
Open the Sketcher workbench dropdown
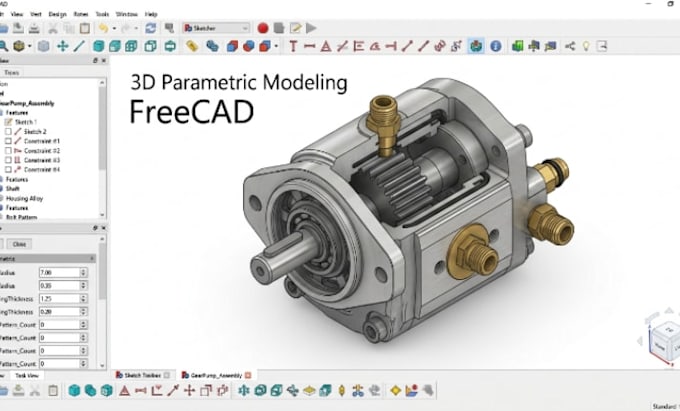click(x=216, y=28)
